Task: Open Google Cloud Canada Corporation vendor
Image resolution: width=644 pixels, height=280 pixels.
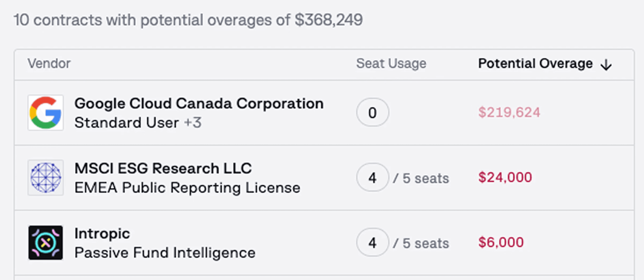Action: (199, 103)
